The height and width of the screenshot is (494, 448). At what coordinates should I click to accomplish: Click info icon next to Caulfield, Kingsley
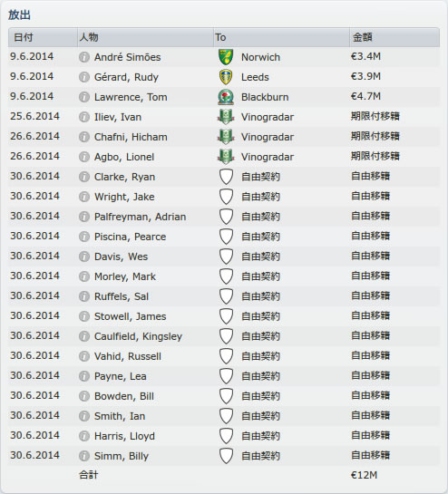(83, 336)
